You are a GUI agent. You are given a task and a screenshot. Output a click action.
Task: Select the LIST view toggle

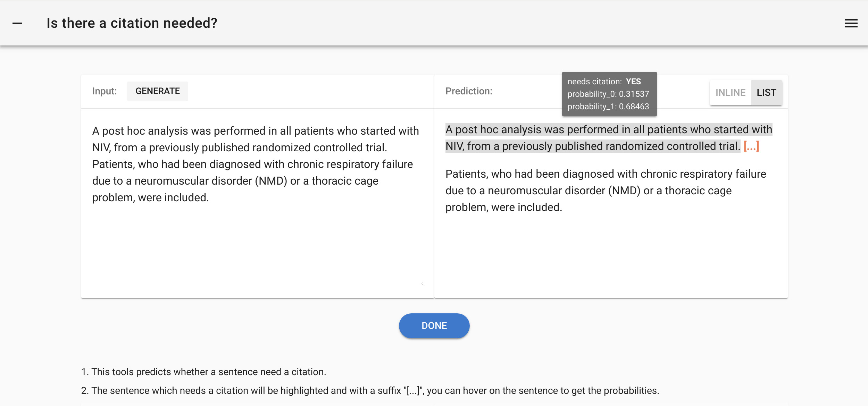pyautogui.click(x=766, y=93)
